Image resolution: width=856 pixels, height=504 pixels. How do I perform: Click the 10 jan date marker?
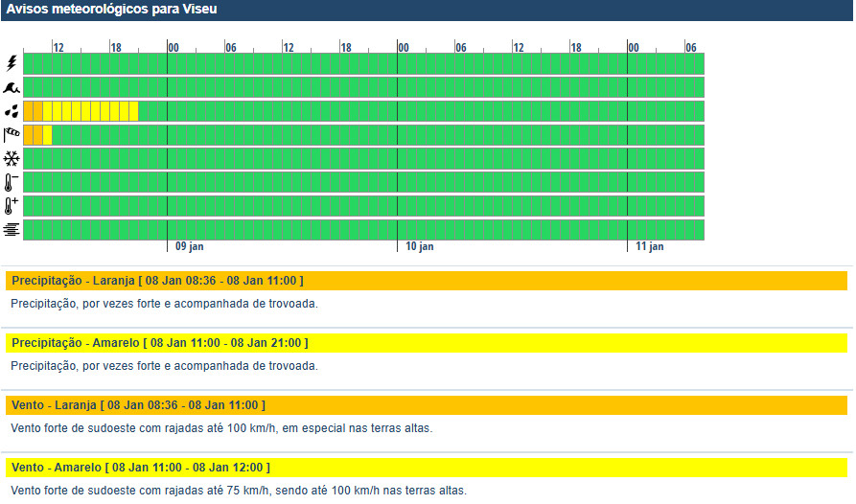click(419, 246)
